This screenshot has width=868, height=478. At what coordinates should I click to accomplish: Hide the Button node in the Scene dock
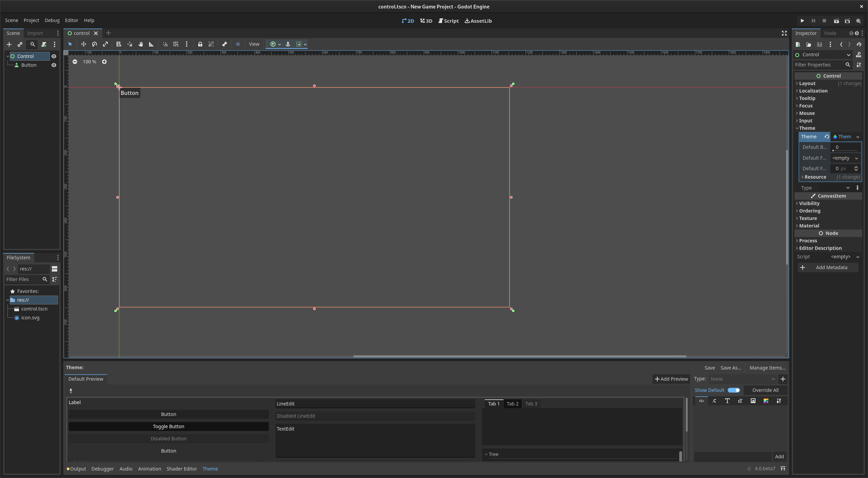click(54, 65)
